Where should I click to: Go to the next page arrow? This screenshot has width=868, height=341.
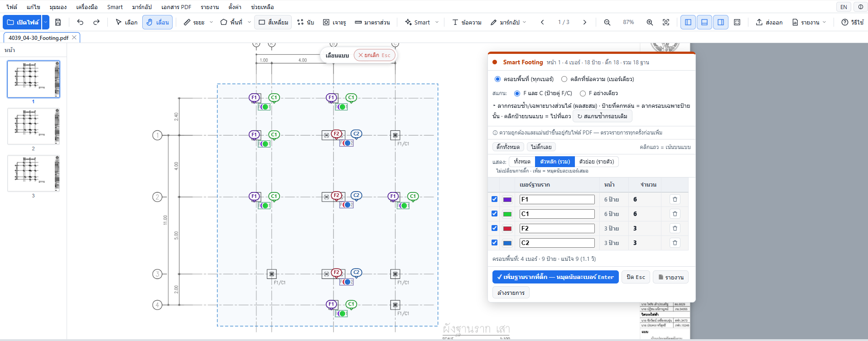tap(585, 22)
